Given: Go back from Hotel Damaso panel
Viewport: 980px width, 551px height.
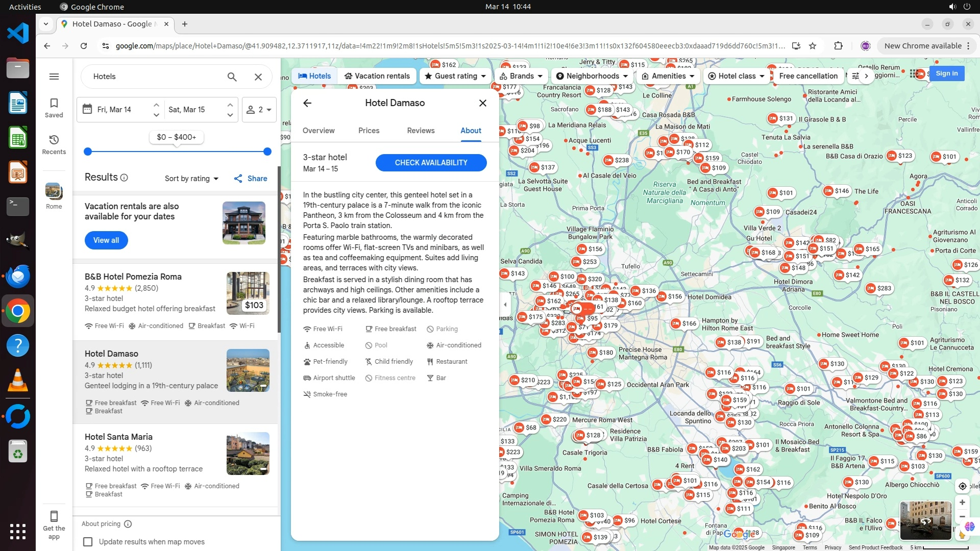Looking at the screenshot, I should pyautogui.click(x=307, y=103).
